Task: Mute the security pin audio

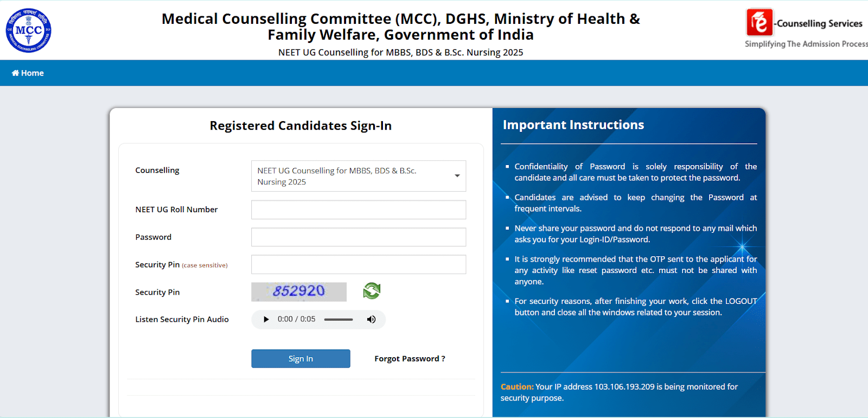Action: pos(371,319)
